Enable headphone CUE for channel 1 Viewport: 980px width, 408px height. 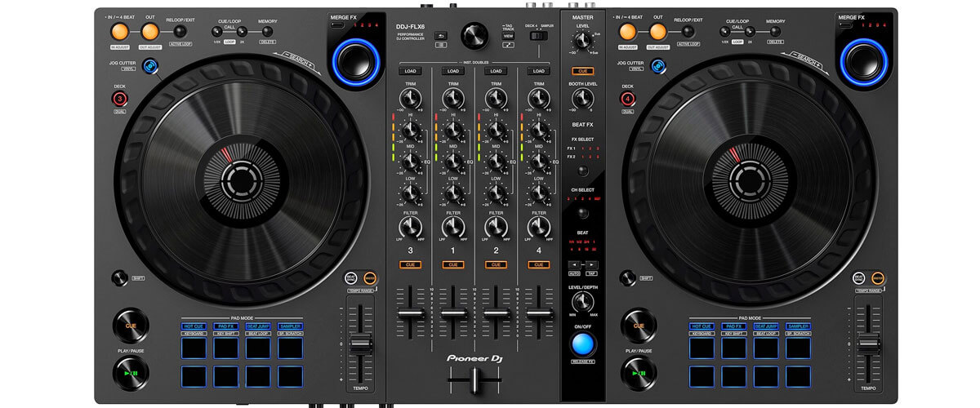[x=453, y=264]
